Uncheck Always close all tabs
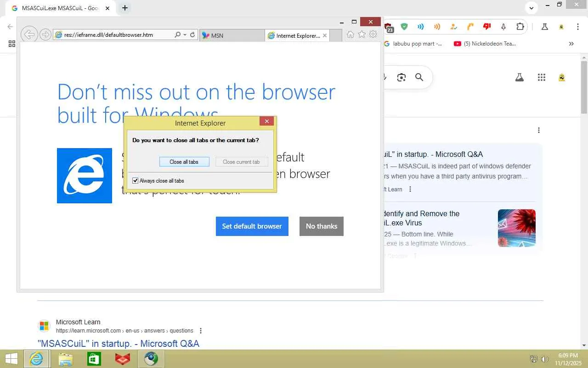The width and height of the screenshot is (588, 368). [135, 181]
